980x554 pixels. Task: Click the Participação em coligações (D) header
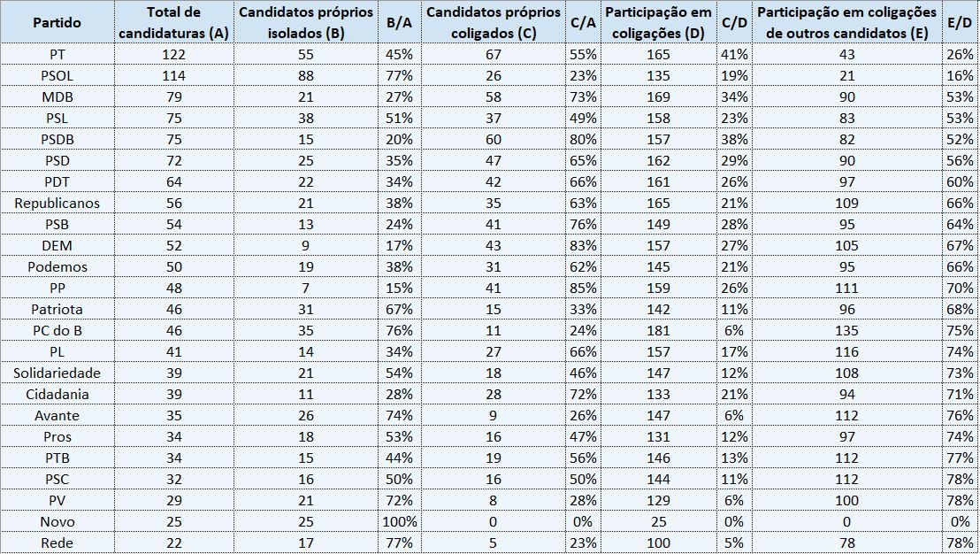point(658,22)
